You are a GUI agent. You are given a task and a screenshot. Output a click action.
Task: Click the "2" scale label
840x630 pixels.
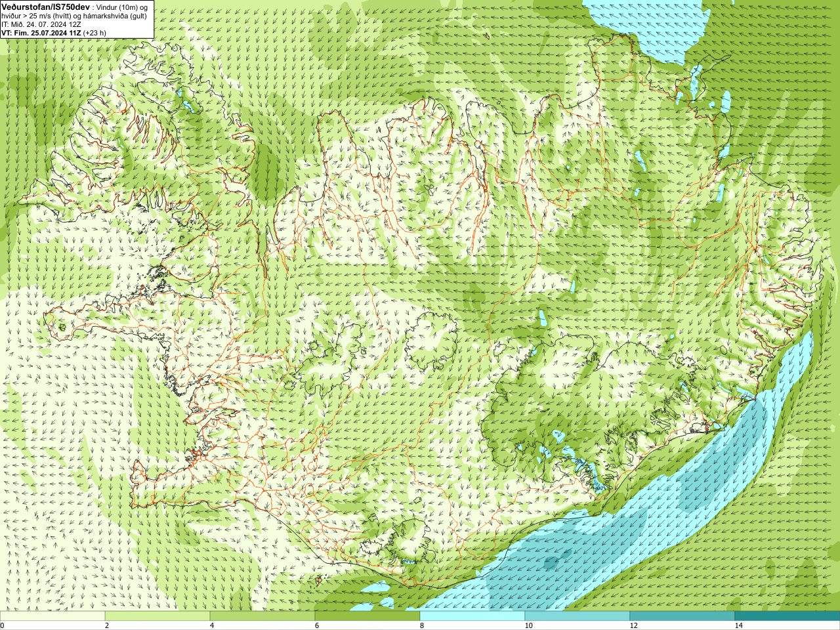point(107,626)
